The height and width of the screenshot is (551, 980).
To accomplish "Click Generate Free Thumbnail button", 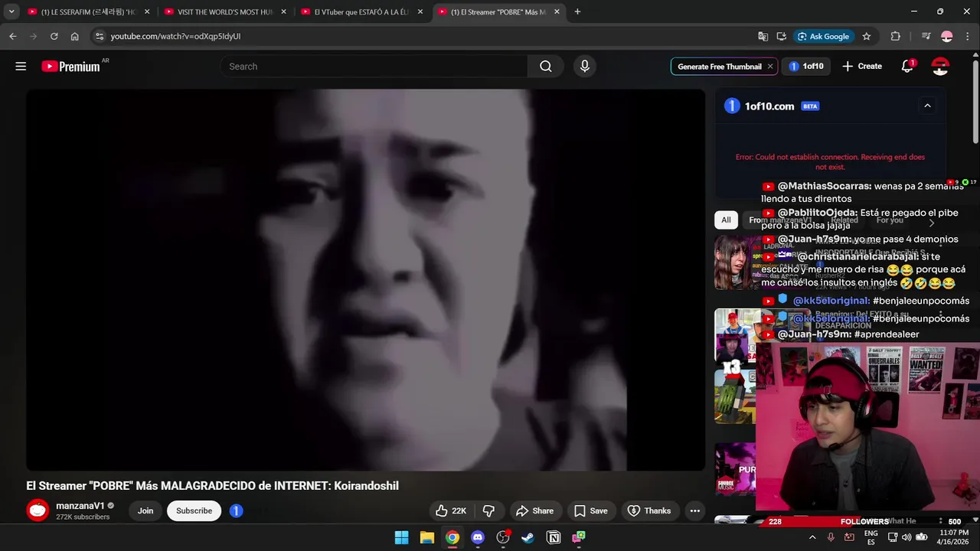I will (x=719, y=67).
